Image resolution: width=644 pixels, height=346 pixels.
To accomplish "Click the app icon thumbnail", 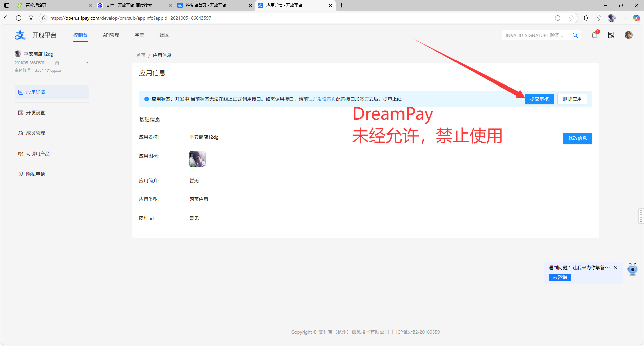I will click(x=198, y=159).
